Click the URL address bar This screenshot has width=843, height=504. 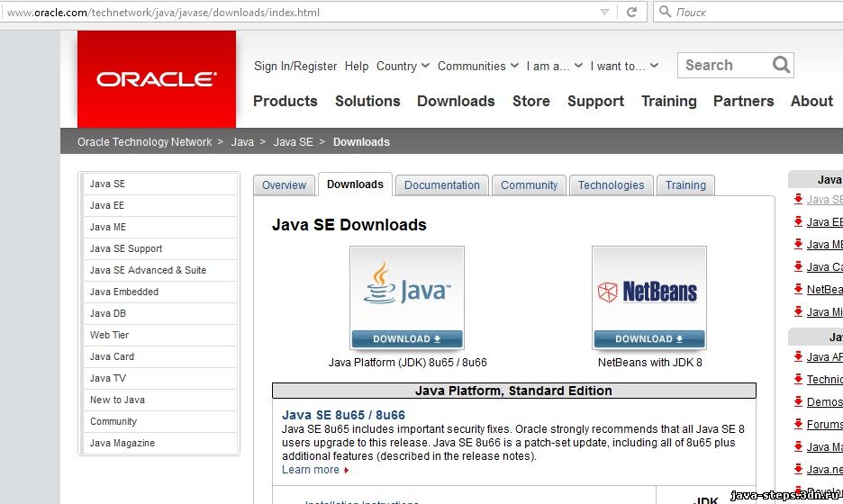pyautogui.click(x=301, y=12)
